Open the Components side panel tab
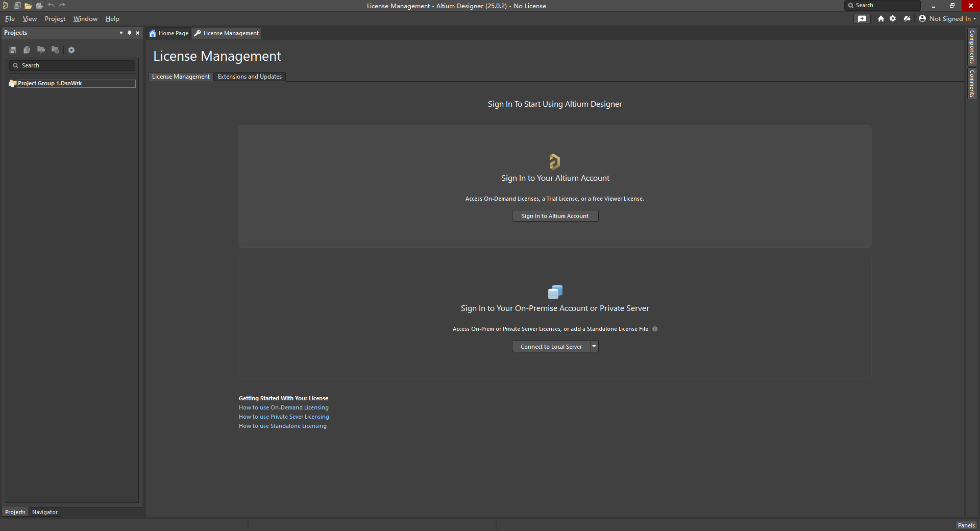980x531 pixels. (972, 47)
